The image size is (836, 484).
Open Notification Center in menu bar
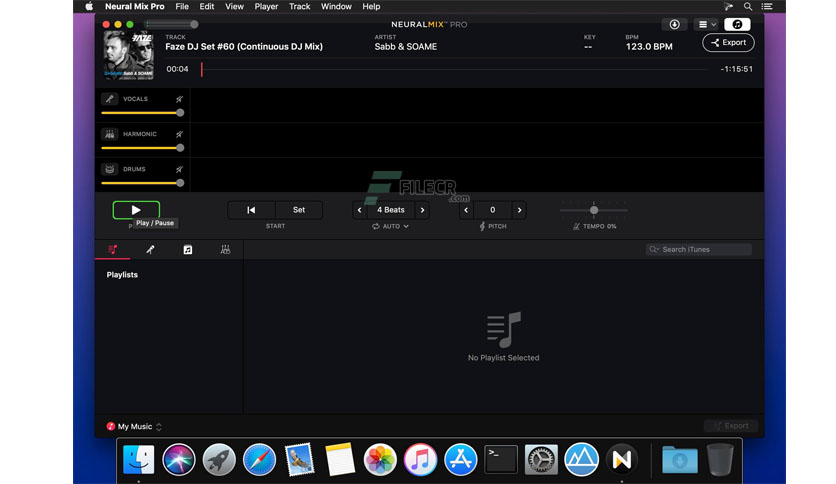[767, 6]
